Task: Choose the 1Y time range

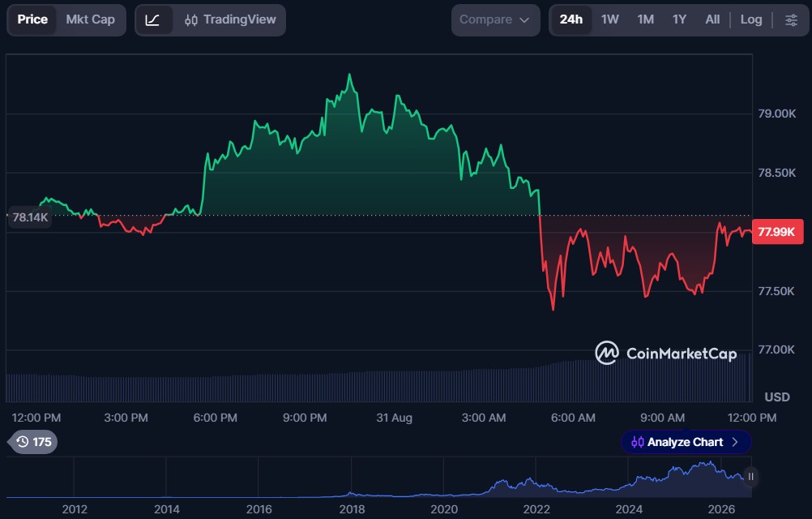Action: pyautogui.click(x=679, y=20)
